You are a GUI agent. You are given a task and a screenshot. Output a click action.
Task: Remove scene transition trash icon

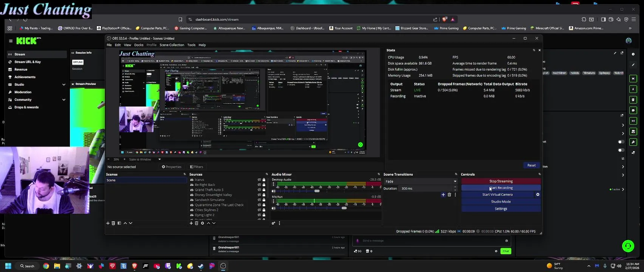tap(449, 195)
